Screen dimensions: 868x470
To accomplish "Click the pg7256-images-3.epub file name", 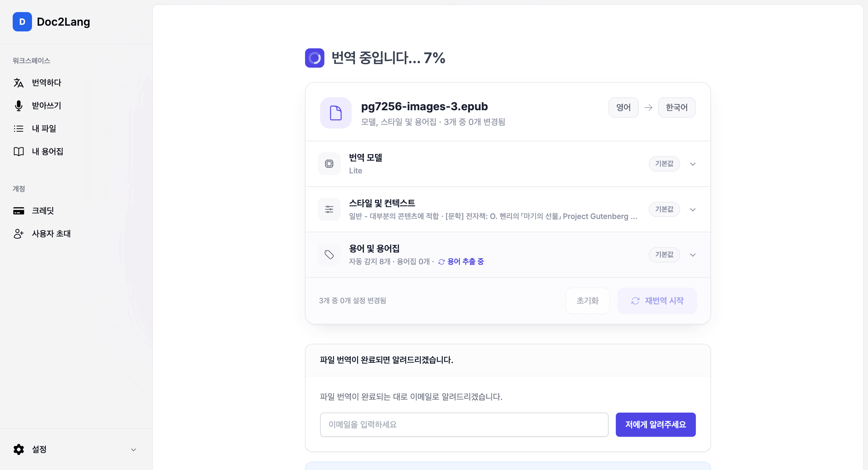I will [x=424, y=106].
